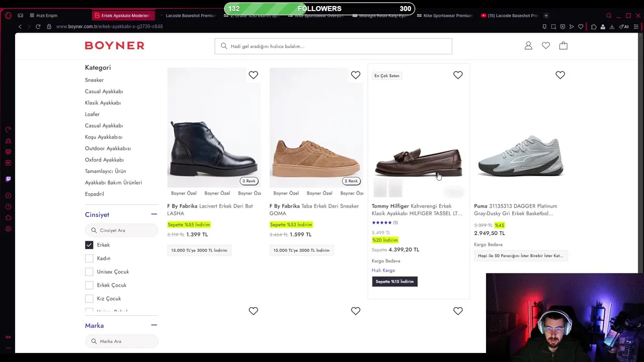Open the Opera GX main menu logo
Screen dimensions: 644x362
(8, 16)
